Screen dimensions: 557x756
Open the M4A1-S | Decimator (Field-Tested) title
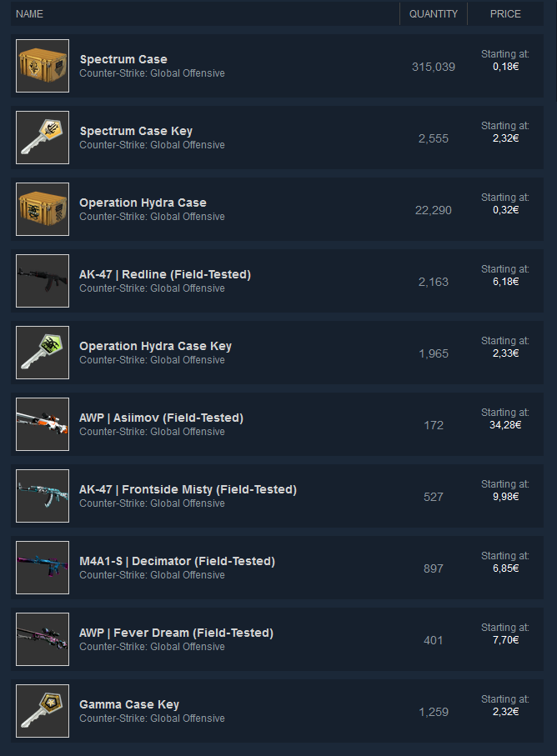click(177, 561)
